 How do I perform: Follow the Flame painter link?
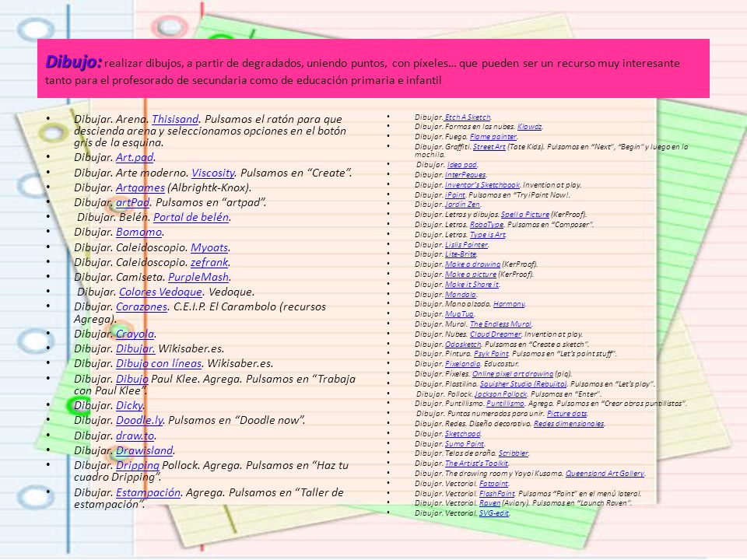pyautogui.click(x=493, y=137)
